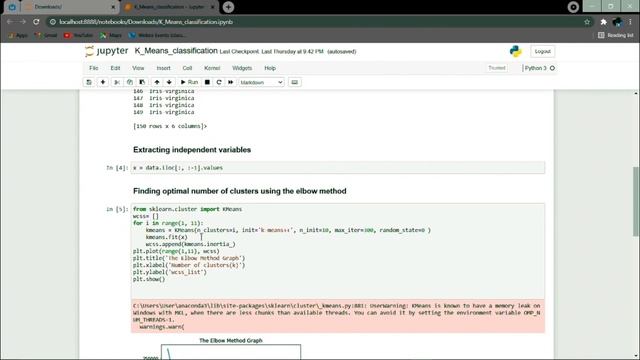Close the Downloads browser tab

coord(113,7)
